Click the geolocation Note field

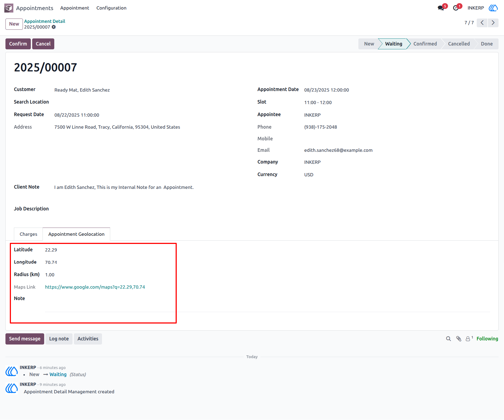tap(268, 304)
